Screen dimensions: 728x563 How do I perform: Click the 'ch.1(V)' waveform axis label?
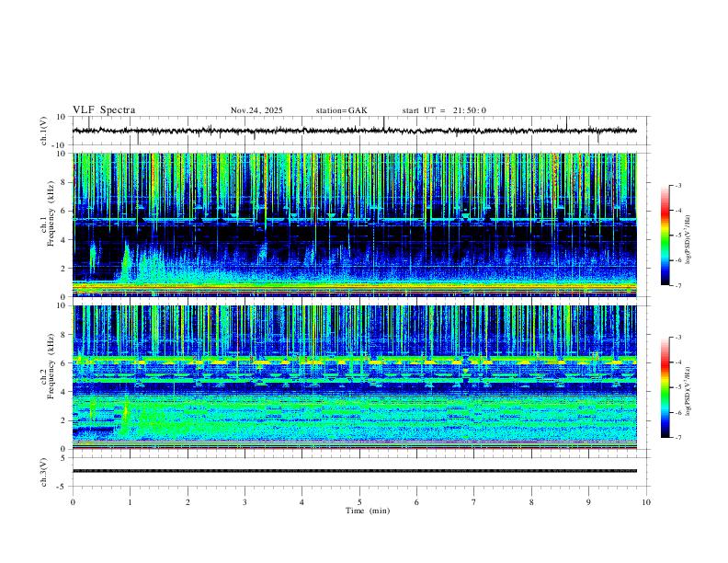(x=43, y=131)
